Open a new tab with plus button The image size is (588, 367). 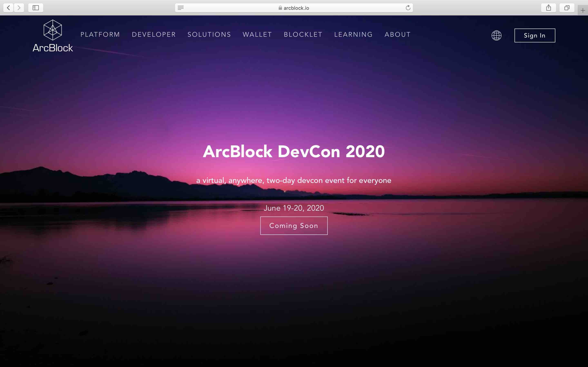tap(583, 10)
